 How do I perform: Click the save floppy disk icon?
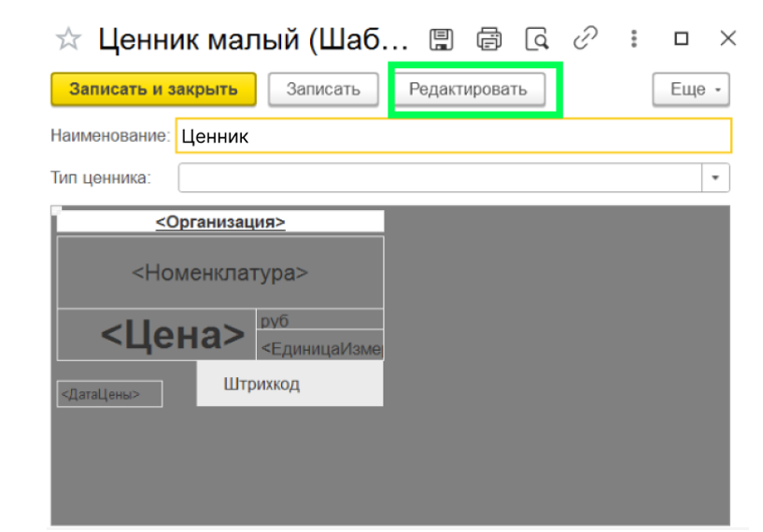[x=442, y=39]
